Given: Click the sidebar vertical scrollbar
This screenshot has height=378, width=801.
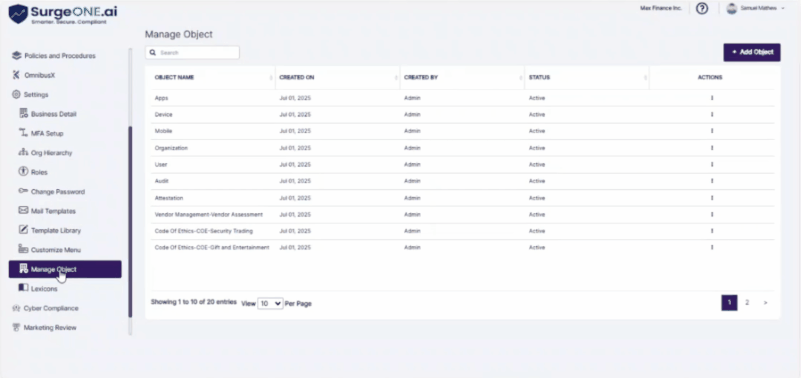Looking at the screenshot, I should (130, 222).
